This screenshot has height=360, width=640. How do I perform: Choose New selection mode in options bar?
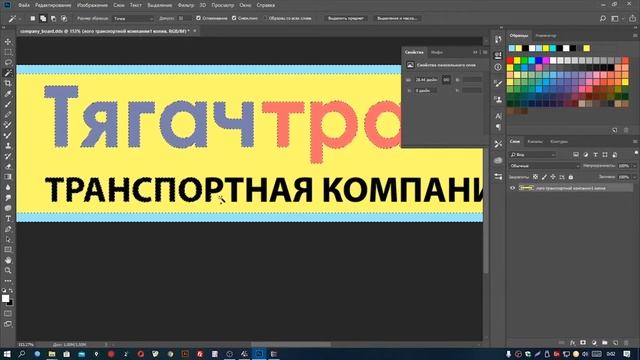coord(33,18)
